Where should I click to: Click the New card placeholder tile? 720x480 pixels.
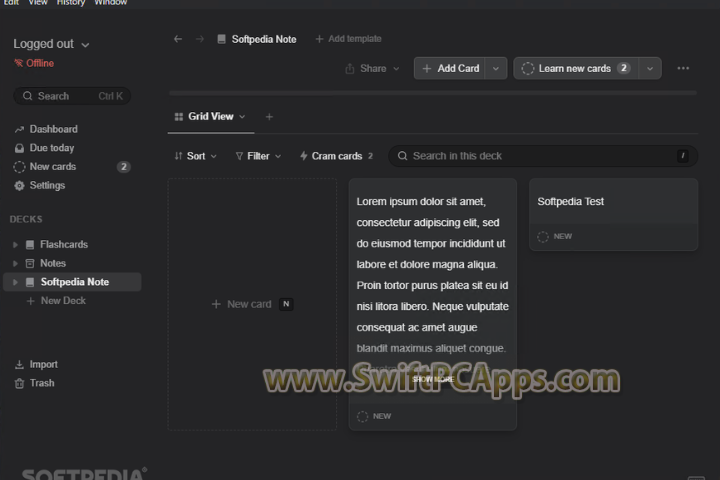pyautogui.click(x=252, y=305)
